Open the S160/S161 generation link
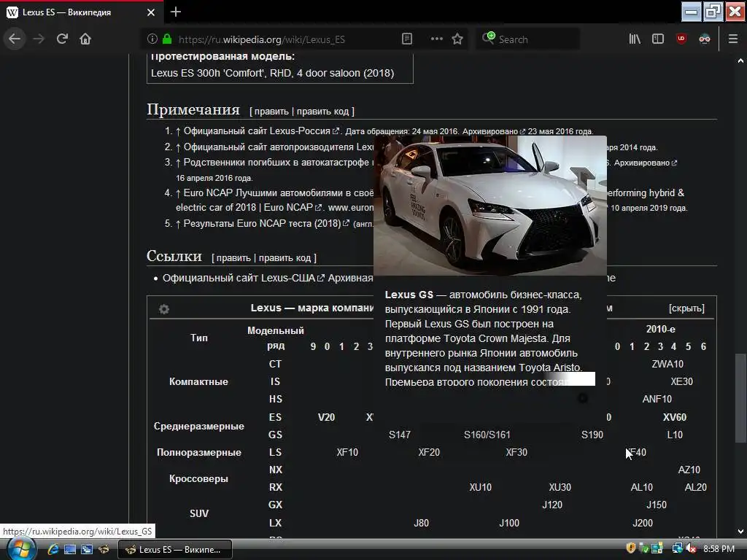The width and height of the screenshot is (747, 560). click(487, 435)
